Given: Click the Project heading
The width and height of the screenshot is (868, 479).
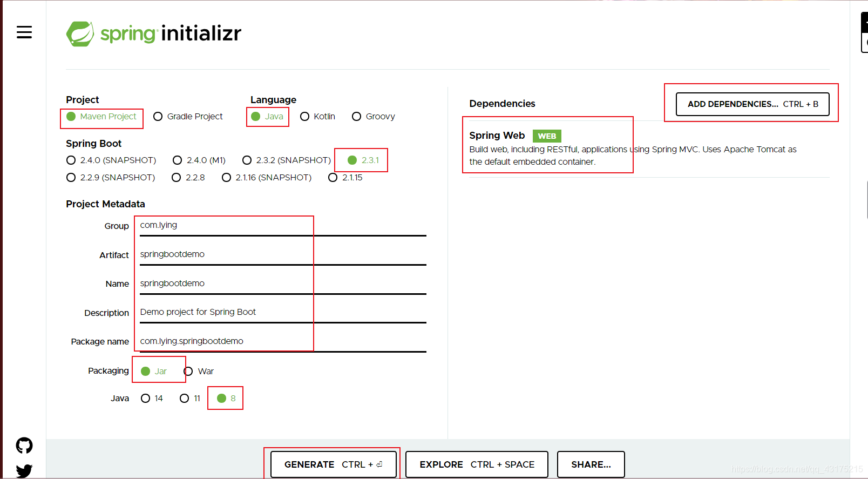Looking at the screenshot, I should pyautogui.click(x=83, y=100).
